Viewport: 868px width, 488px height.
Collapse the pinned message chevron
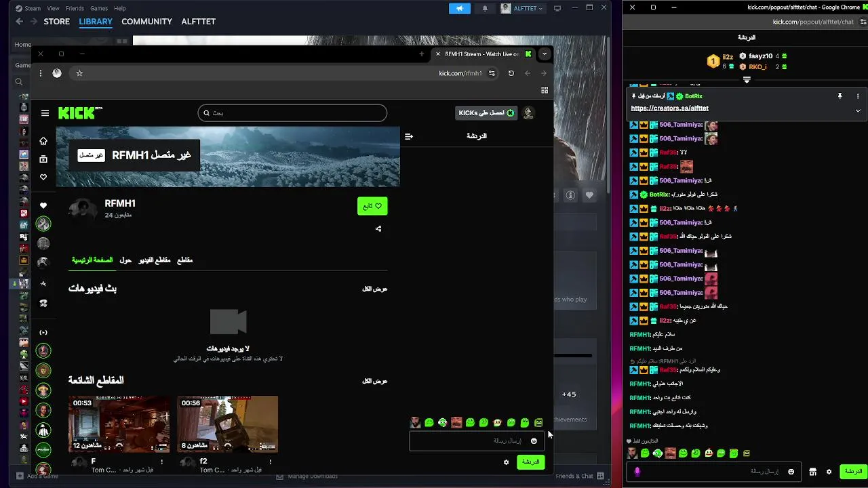point(858,110)
